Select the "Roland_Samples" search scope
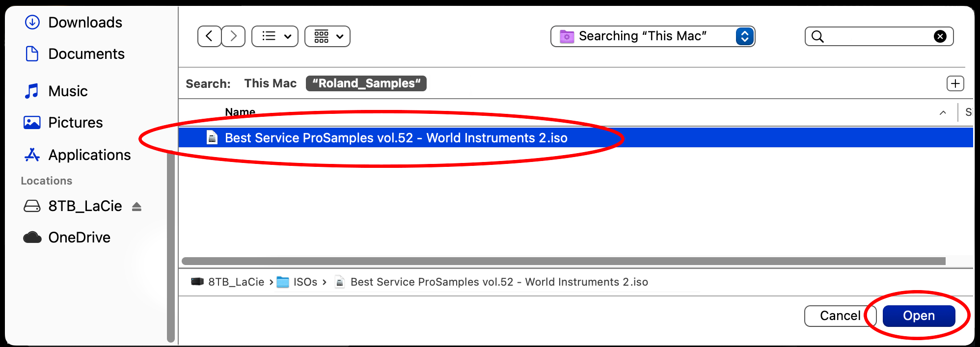 point(366,83)
